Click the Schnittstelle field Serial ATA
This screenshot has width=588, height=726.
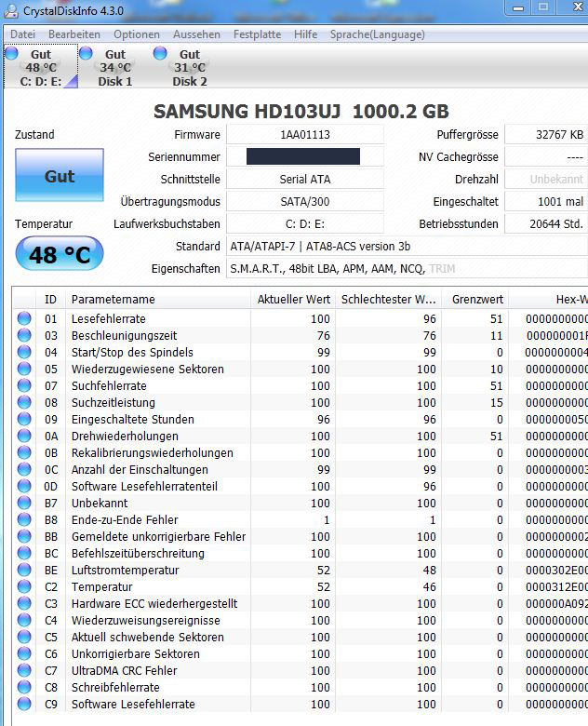[304, 180]
